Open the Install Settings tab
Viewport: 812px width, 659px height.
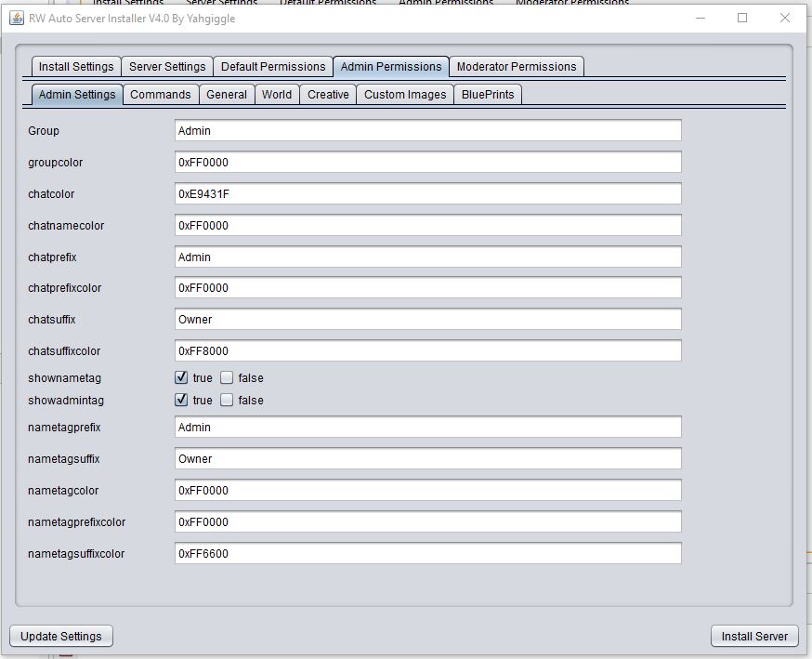(x=75, y=67)
